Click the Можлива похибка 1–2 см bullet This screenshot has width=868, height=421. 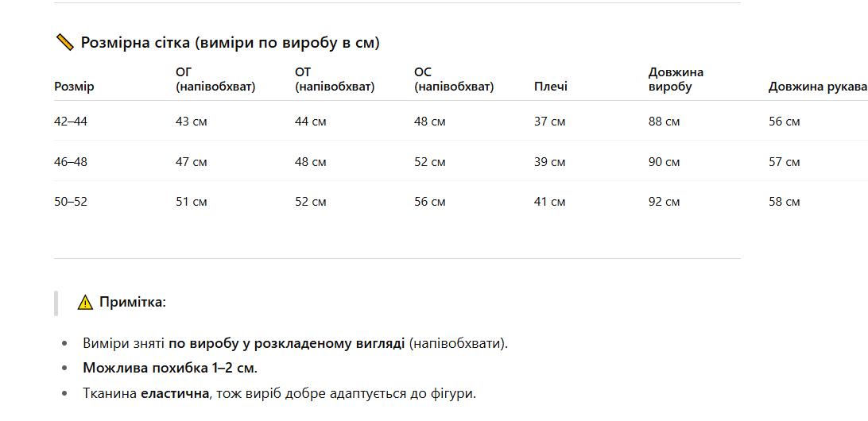click(x=170, y=368)
